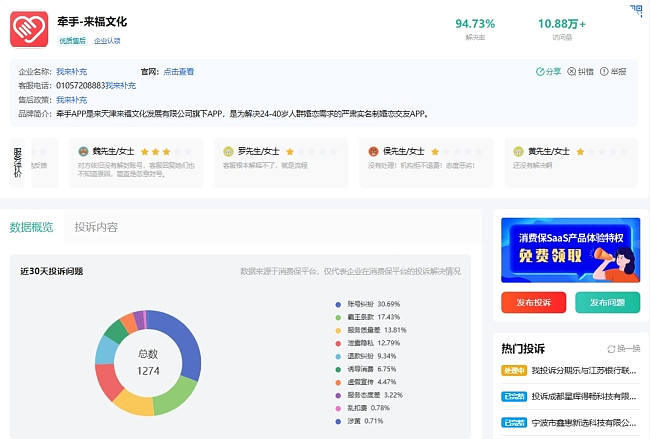Click the 分享 share icon
The height and width of the screenshot is (439, 650).
541,72
